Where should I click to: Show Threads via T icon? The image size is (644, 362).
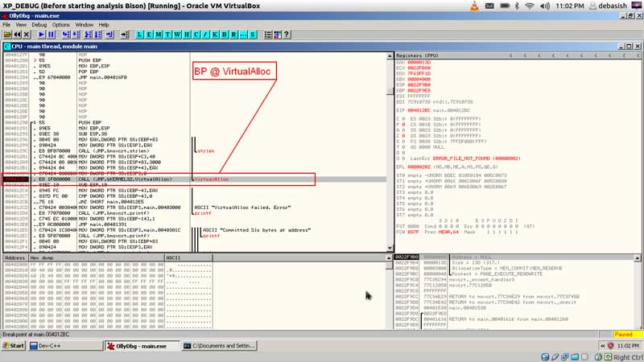click(168, 35)
